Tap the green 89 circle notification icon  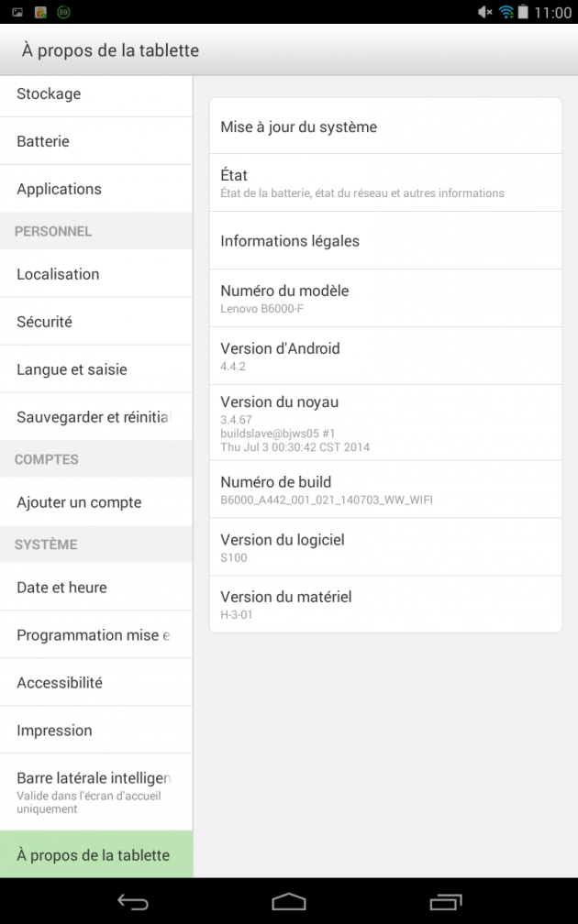(x=63, y=12)
